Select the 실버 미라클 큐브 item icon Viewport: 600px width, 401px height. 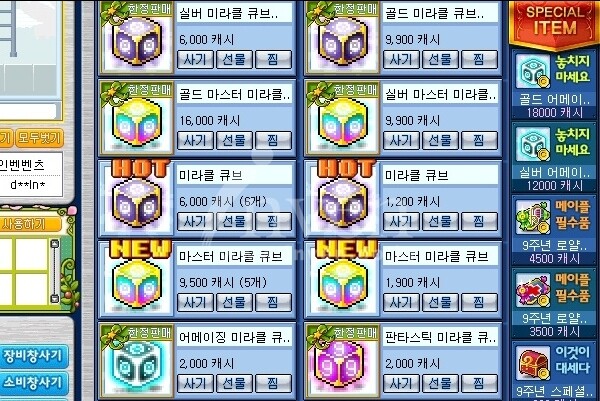[137, 41]
